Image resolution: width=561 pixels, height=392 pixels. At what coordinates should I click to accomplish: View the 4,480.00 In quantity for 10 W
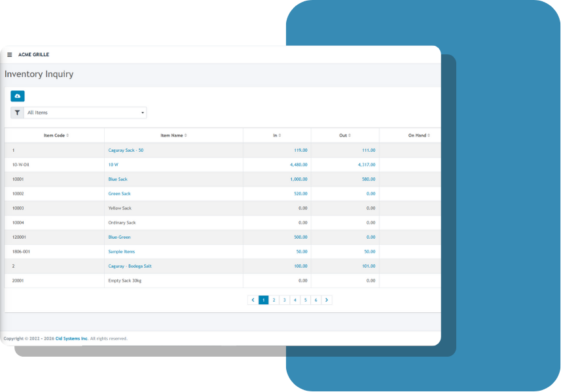[x=297, y=165]
